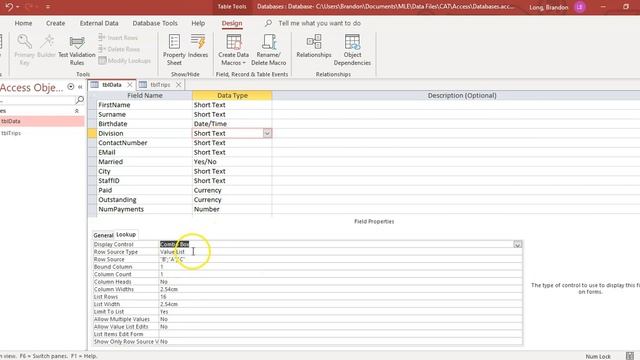Click the Column Widths value

click(x=340, y=289)
